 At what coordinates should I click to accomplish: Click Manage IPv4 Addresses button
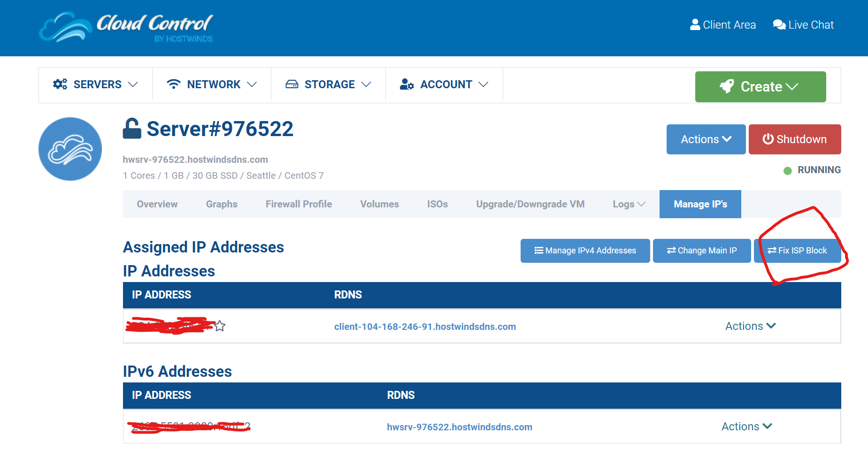585,251
